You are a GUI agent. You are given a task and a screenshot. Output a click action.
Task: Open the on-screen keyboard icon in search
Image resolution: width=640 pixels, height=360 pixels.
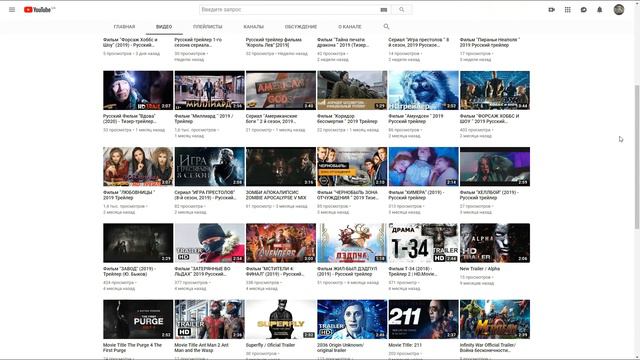coord(384,10)
